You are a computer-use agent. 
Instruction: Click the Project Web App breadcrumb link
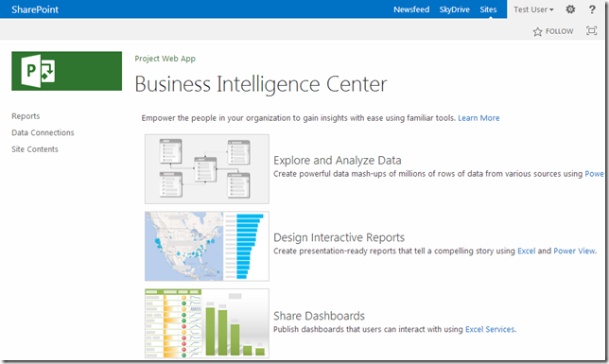pyautogui.click(x=165, y=59)
